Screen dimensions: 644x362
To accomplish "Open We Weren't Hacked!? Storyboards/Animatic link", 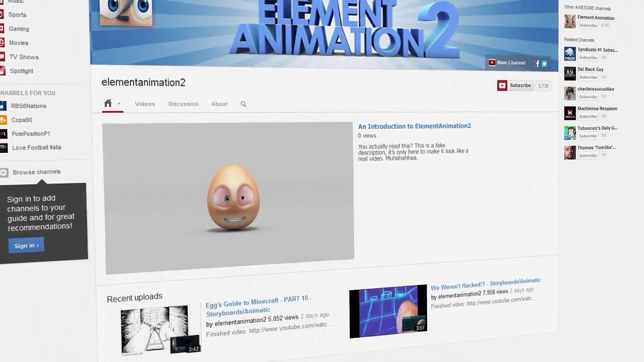I will 486,284.
